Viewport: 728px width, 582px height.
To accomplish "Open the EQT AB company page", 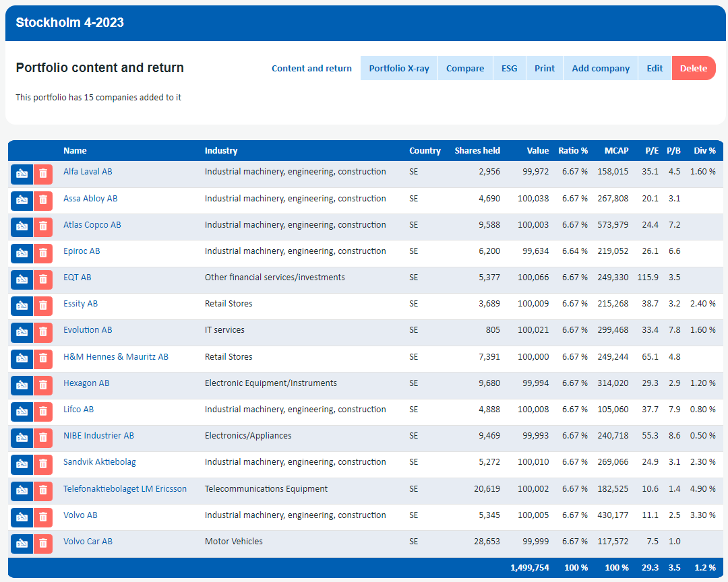I will point(77,278).
